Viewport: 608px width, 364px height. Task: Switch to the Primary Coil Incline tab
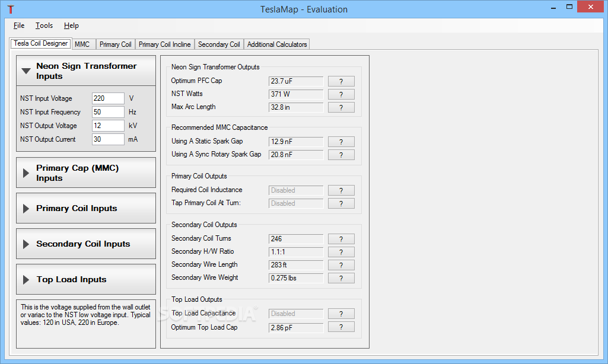tap(164, 44)
